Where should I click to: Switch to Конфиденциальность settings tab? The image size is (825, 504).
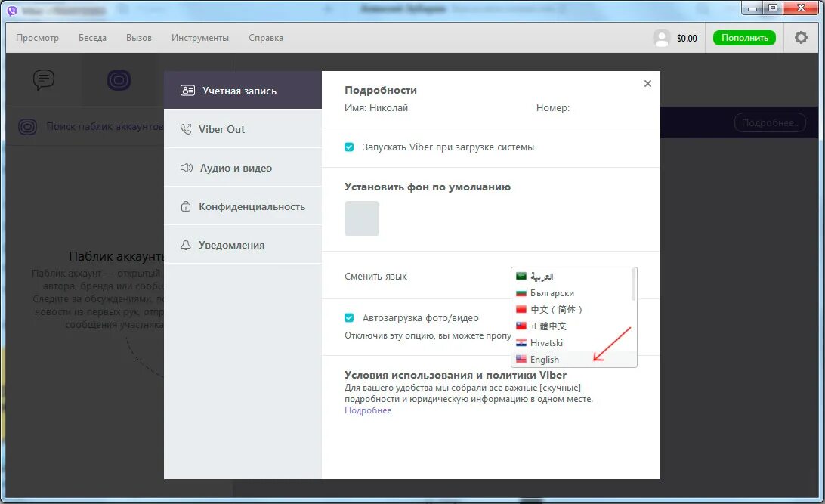243,206
